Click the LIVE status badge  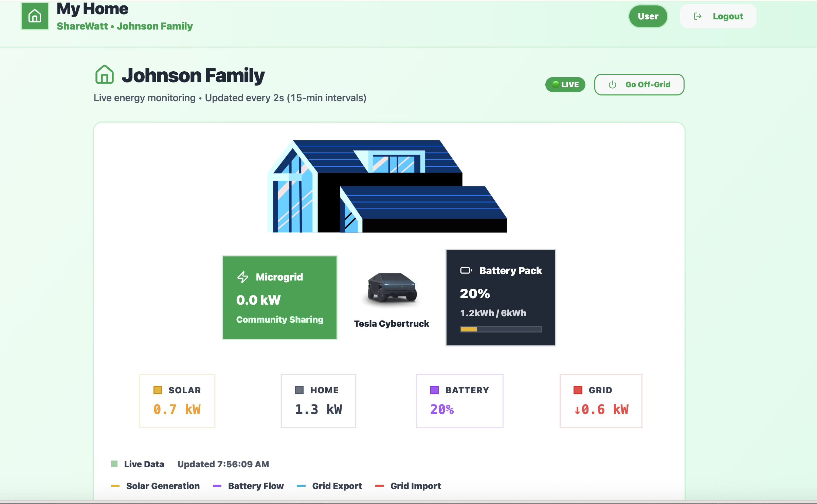pyautogui.click(x=565, y=85)
